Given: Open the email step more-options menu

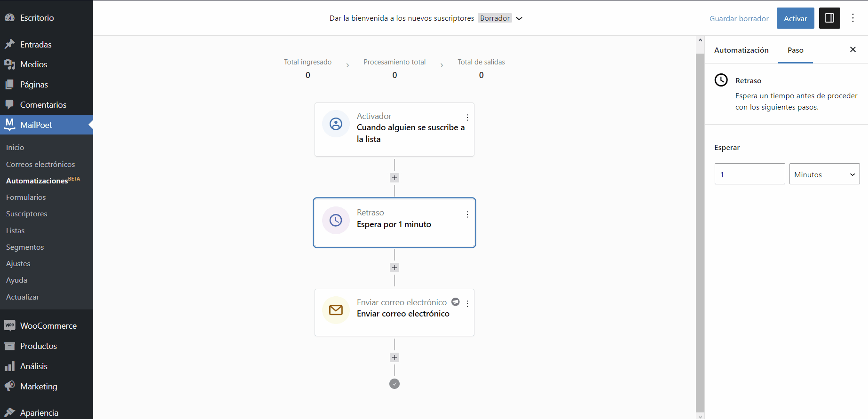Looking at the screenshot, I should [x=467, y=304].
